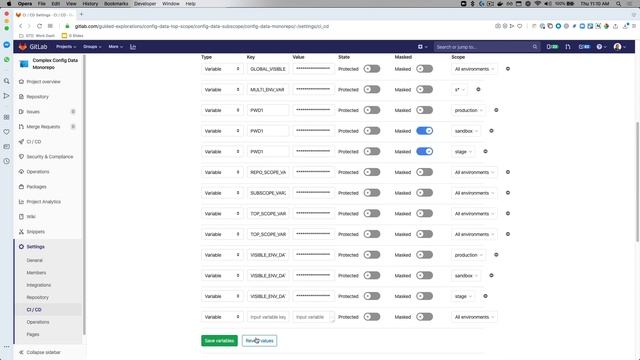Image resolution: width=640 pixels, height=360 pixels.
Task: Open Operations under the main sidebar
Action: (34, 172)
